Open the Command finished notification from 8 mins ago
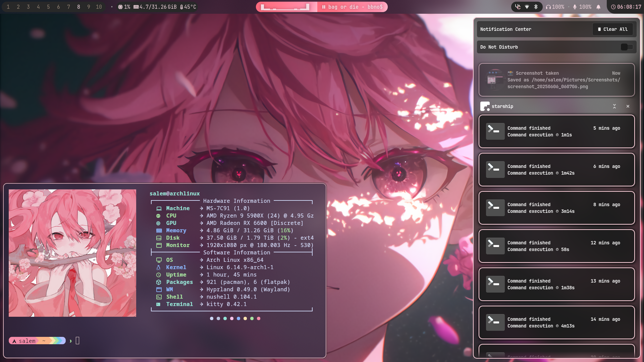The image size is (644, 362). point(556,208)
